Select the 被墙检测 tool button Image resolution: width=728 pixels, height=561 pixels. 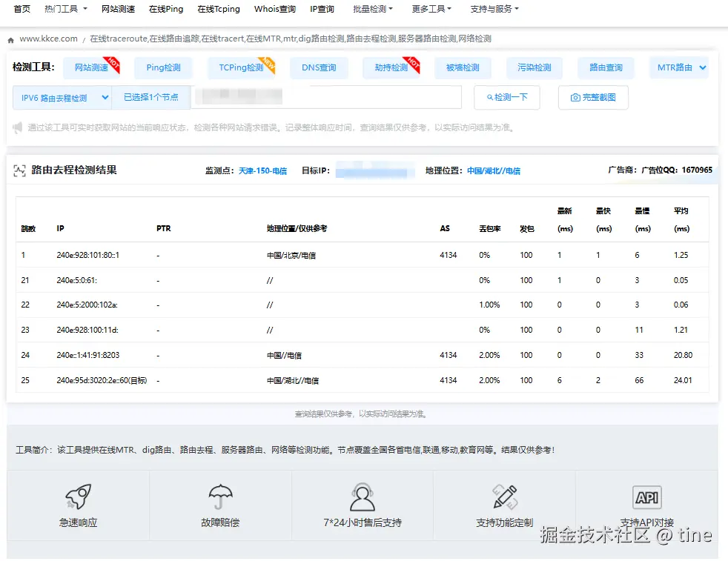[463, 67]
